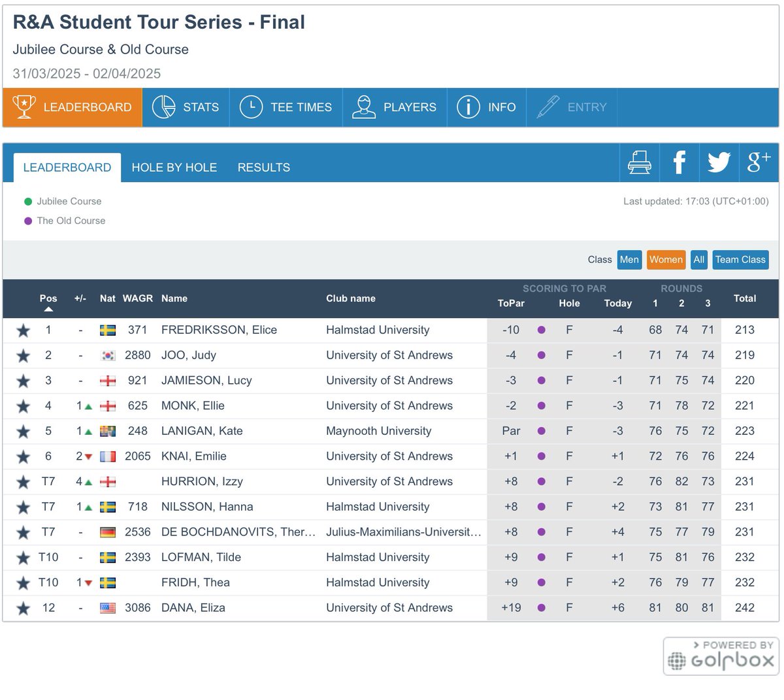Click Germany flag in DE BOCHDANOVITS row
The height and width of the screenshot is (700, 784).
(x=108, y=532)
